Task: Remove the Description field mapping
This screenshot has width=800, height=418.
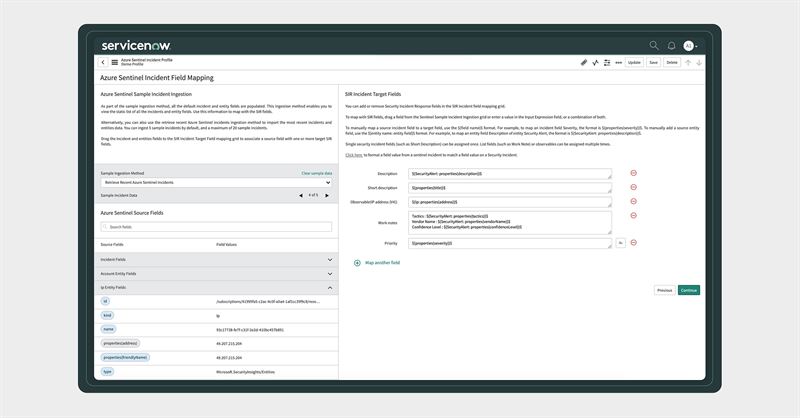Action: pos(634,172)
